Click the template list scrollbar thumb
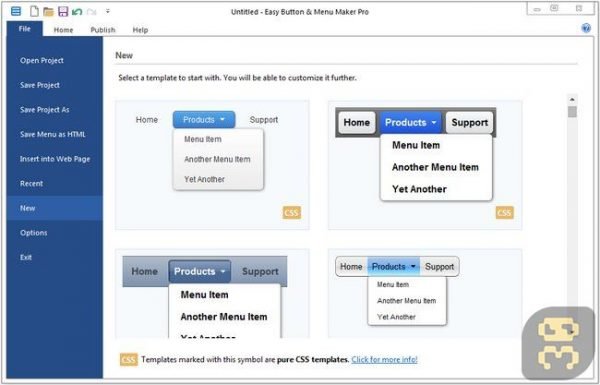Screen dimensions: 600x385 point(572,112)
